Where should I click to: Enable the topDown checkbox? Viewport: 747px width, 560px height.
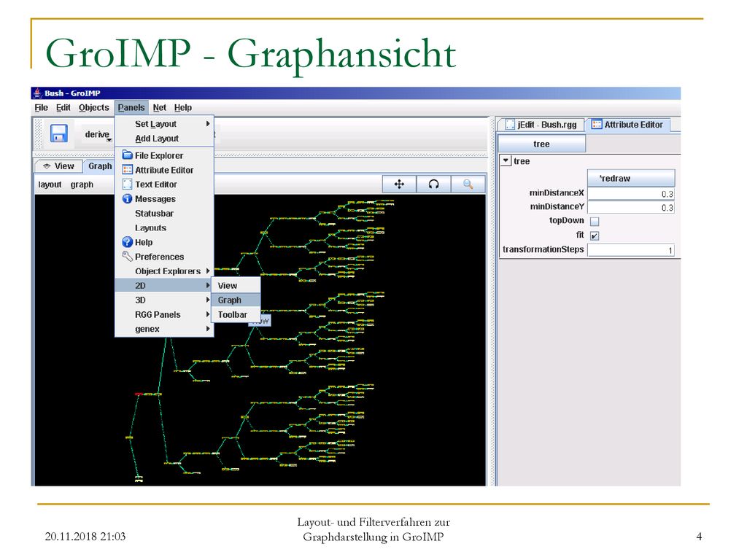tap(595, 222)
